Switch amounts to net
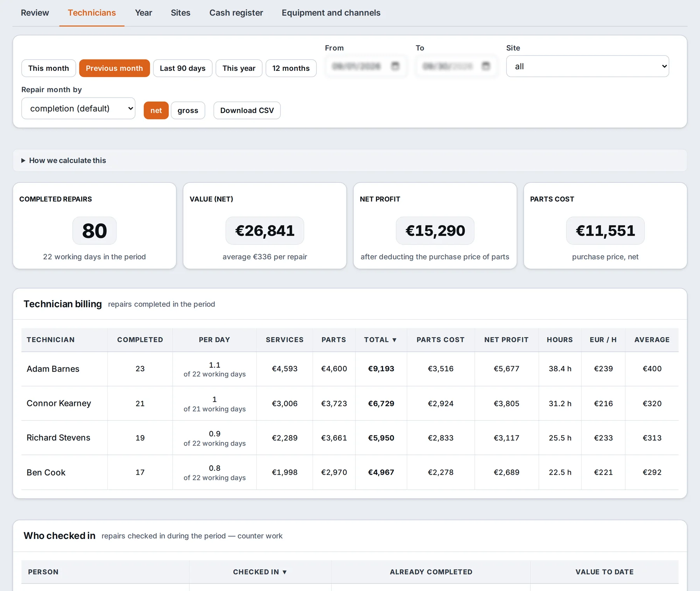The height and width of the screenshot is (591, 700). click(156, 110)
